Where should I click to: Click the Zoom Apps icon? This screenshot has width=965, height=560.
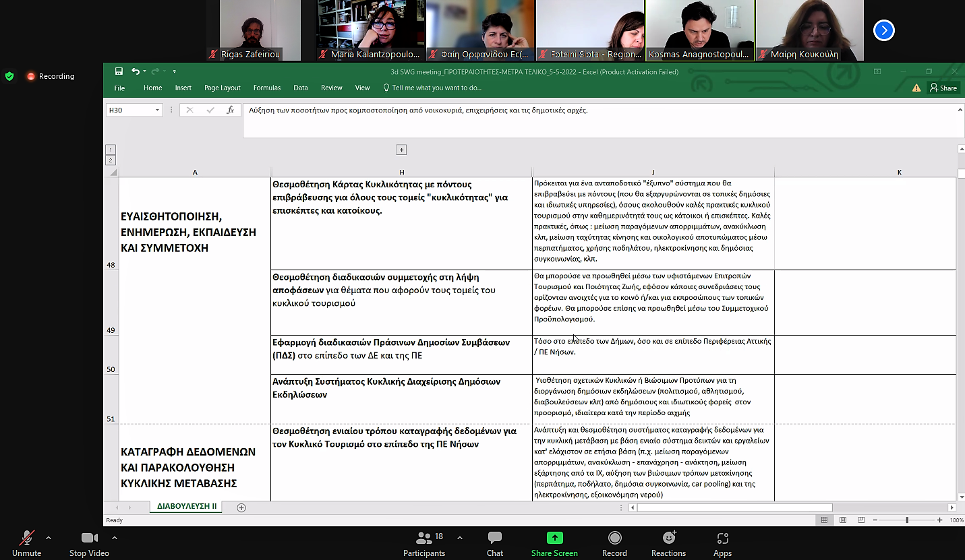(722, 538)
